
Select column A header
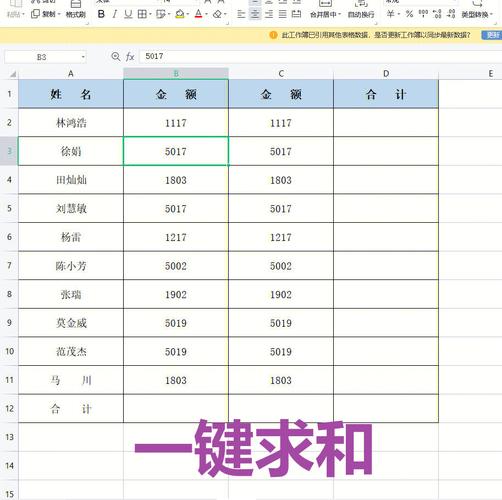coord(71,74)
